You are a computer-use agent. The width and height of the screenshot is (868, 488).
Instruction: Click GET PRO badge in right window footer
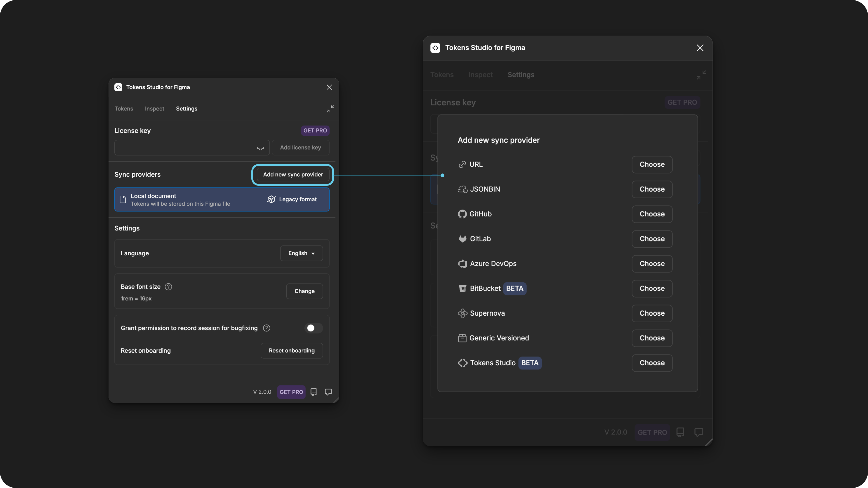652,432
